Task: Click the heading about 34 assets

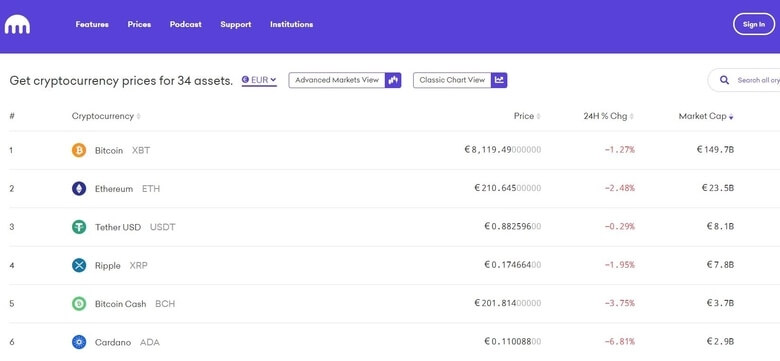Action: point(121,81)
